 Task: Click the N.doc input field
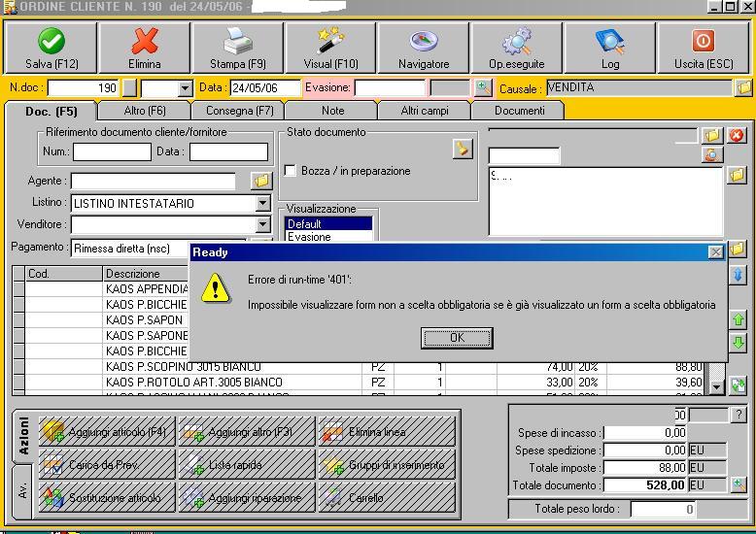click(x=83, y=88)
